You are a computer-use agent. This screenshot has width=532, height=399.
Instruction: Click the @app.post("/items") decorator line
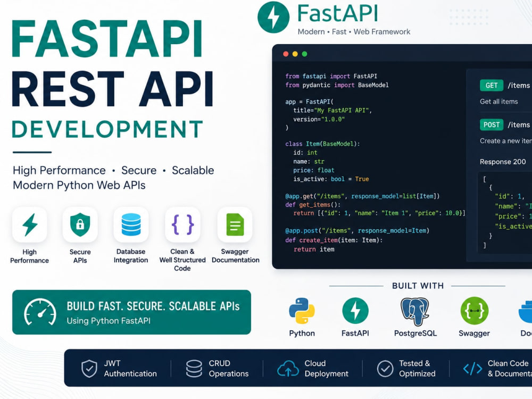pyautogui.click(x=358, y=231)
